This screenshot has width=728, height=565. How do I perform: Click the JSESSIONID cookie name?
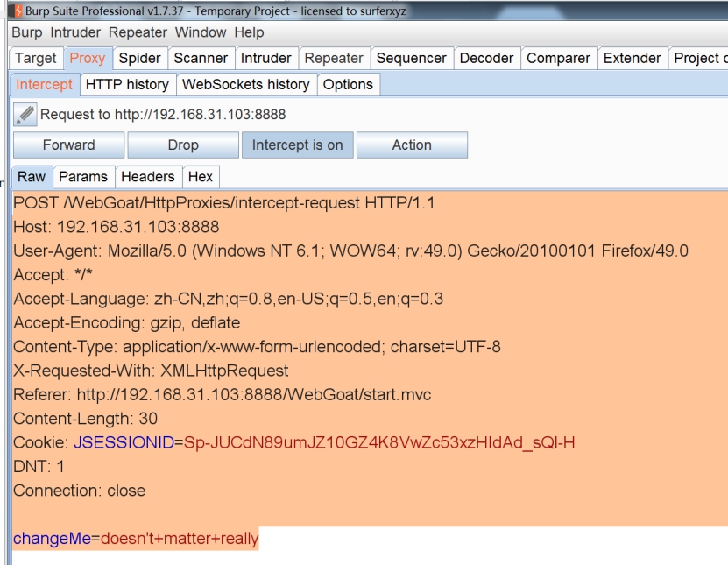point(124,443)
